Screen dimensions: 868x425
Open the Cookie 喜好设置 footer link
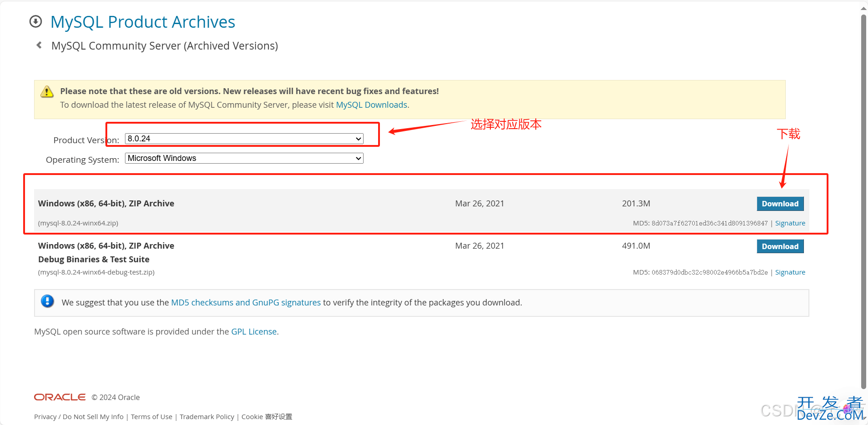(267, 417)
